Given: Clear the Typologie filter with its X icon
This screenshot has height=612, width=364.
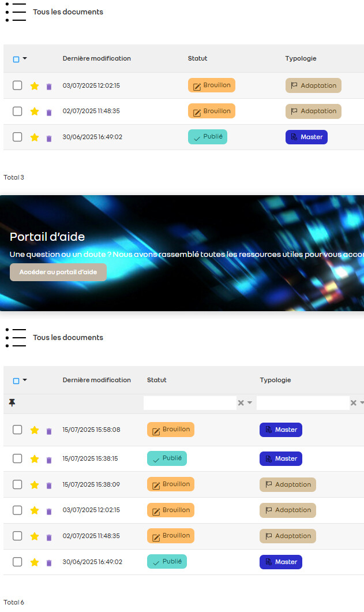Looking at the screenshot, I should click(x=354, y=403).
